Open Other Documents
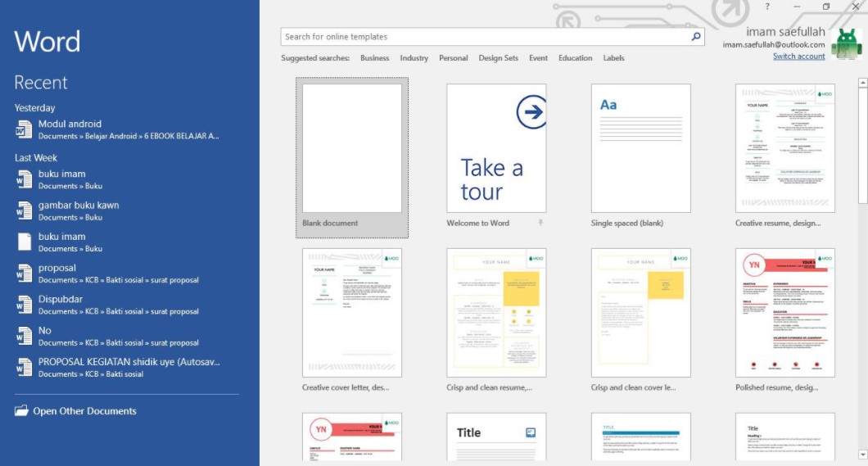The height and width of the screenshot is (466, 868). tap(75, 410)
